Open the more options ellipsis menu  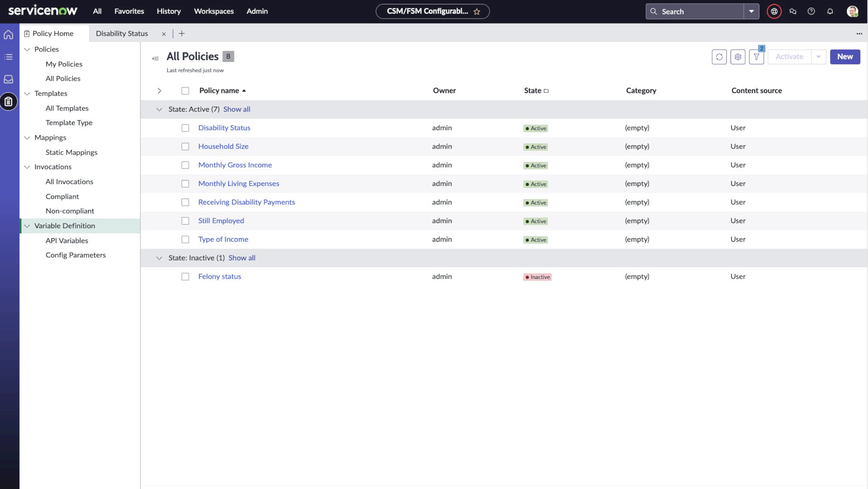coord(859,34)
